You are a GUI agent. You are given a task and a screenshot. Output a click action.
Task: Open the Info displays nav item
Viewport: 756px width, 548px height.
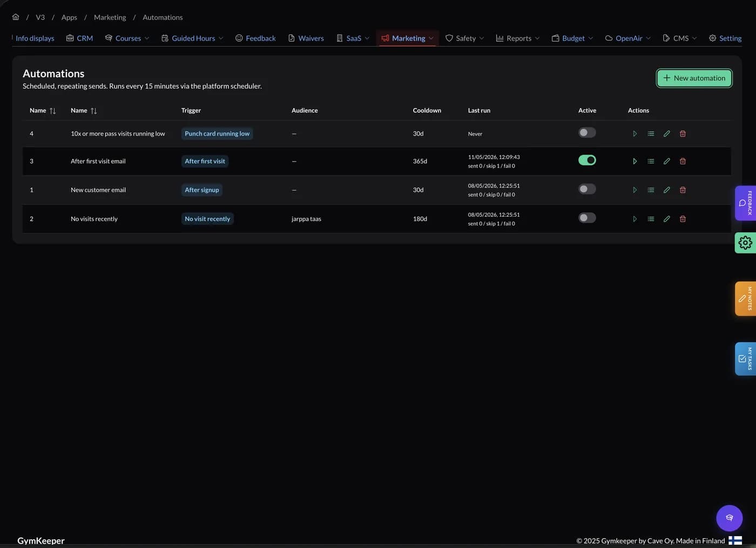(35, 38)
